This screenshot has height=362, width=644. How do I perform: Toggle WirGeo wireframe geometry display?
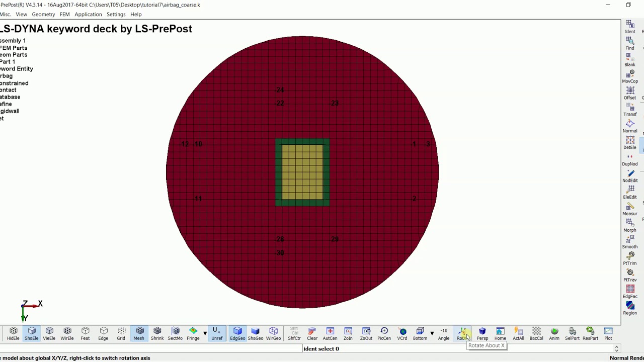[274, 333]
